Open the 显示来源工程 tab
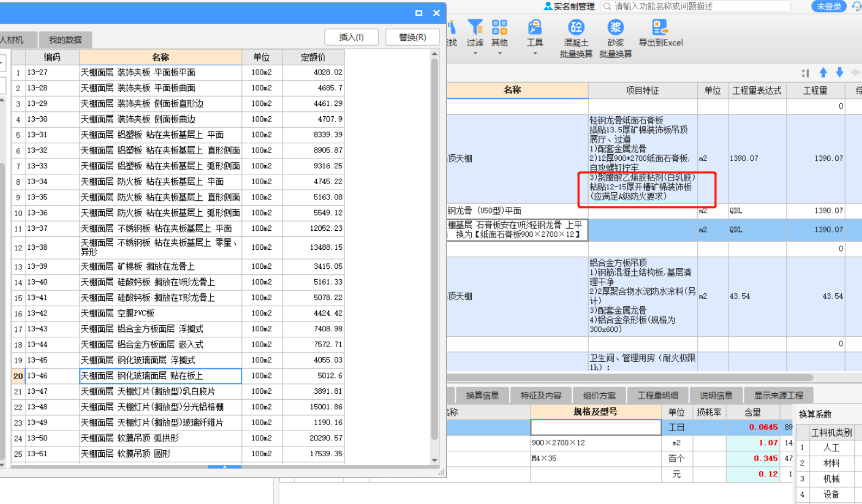The height and width of the screenshot is (504, 862). 778,395
